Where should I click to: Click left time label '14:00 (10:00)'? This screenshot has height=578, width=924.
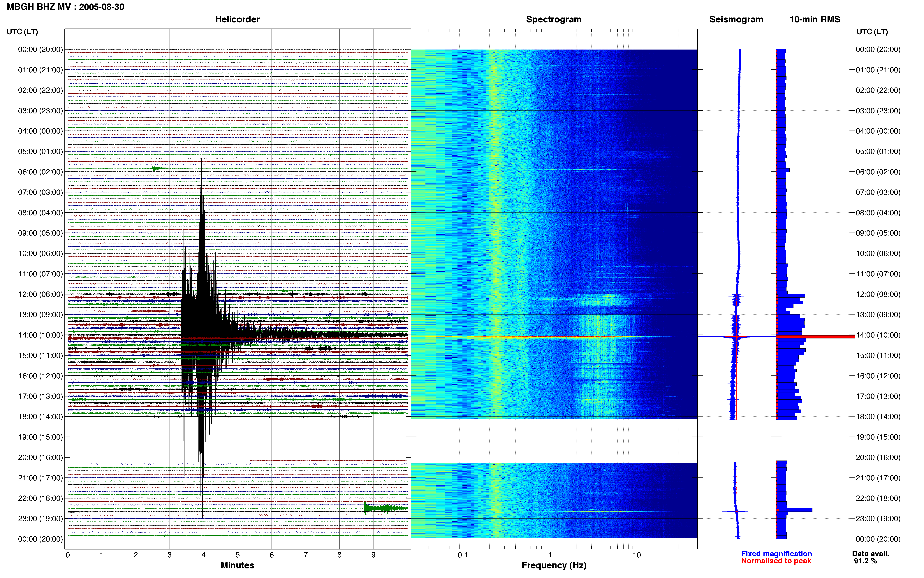(41, 335)
